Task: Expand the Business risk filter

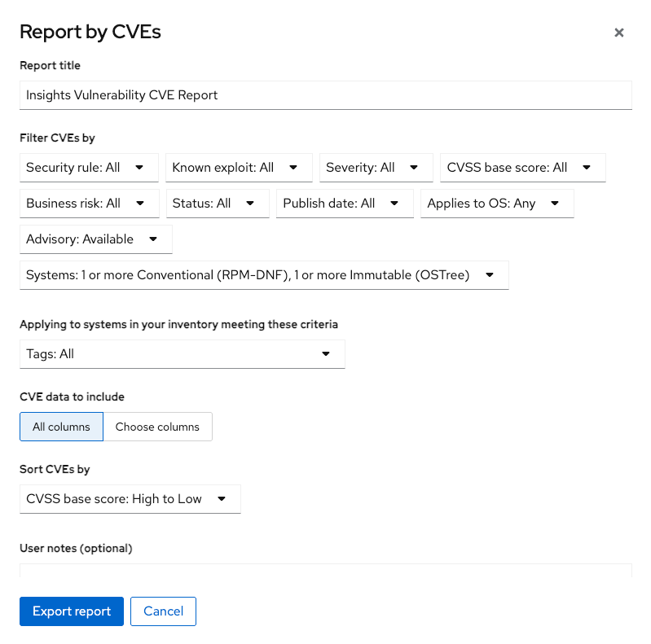Action: tap(90, 204)
